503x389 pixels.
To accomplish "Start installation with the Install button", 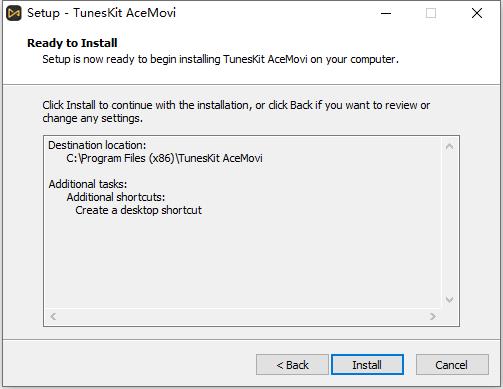I will pos(367,365).
